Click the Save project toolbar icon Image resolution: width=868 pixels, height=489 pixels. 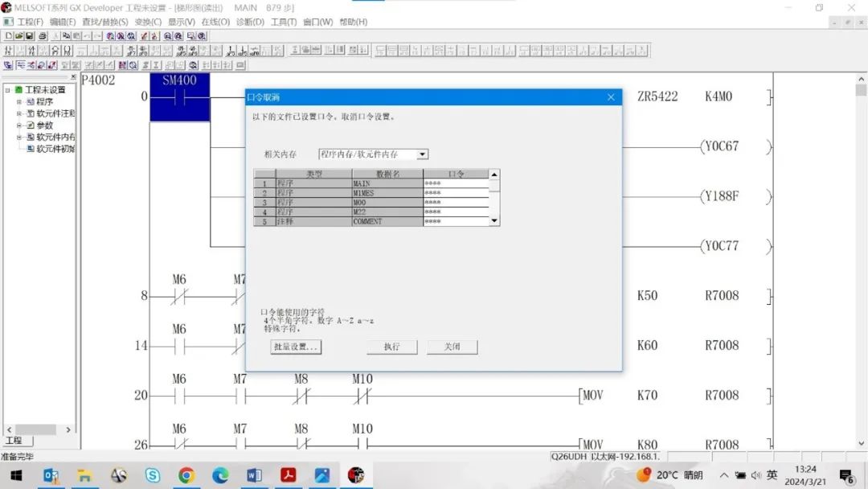30,36
